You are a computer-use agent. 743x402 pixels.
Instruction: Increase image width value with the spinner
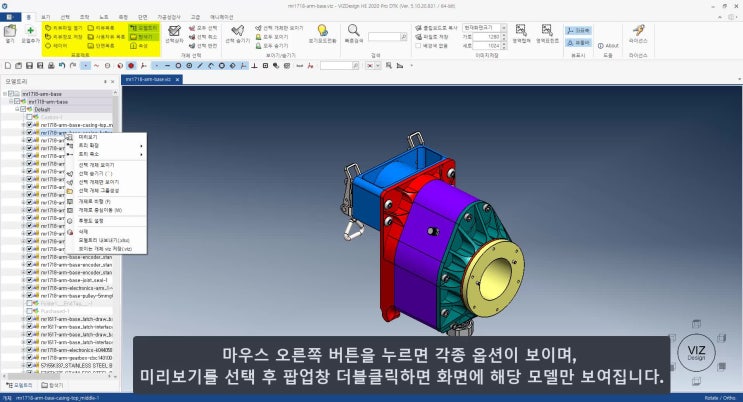[x=504, y=35]
